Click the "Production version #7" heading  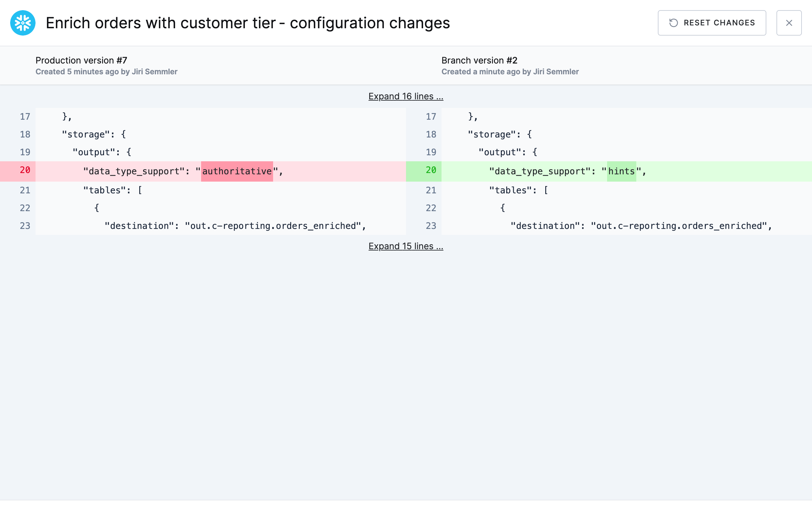tap(81, 60)
